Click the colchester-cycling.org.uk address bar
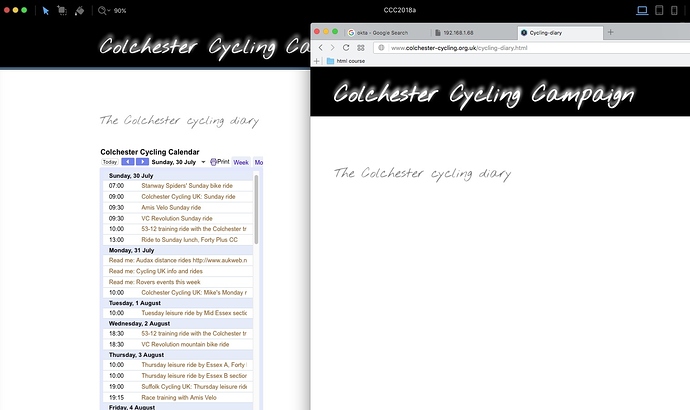The width and height of the screenshot is (690, 410). coord(500,47)
